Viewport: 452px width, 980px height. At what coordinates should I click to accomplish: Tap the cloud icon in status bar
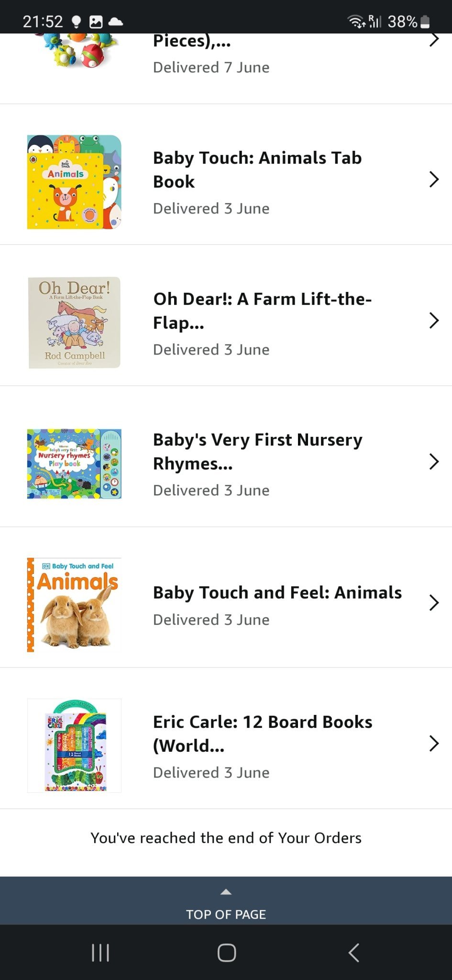116,22
